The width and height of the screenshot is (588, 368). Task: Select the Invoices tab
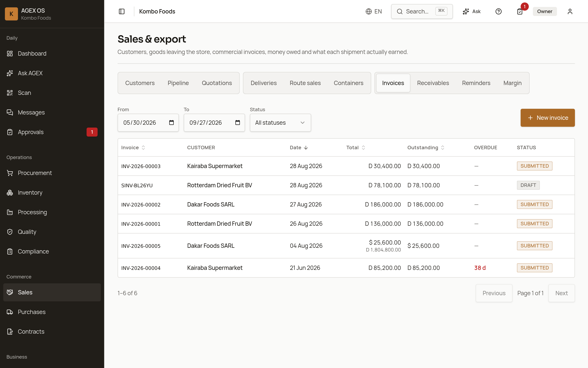pos(393,83)
